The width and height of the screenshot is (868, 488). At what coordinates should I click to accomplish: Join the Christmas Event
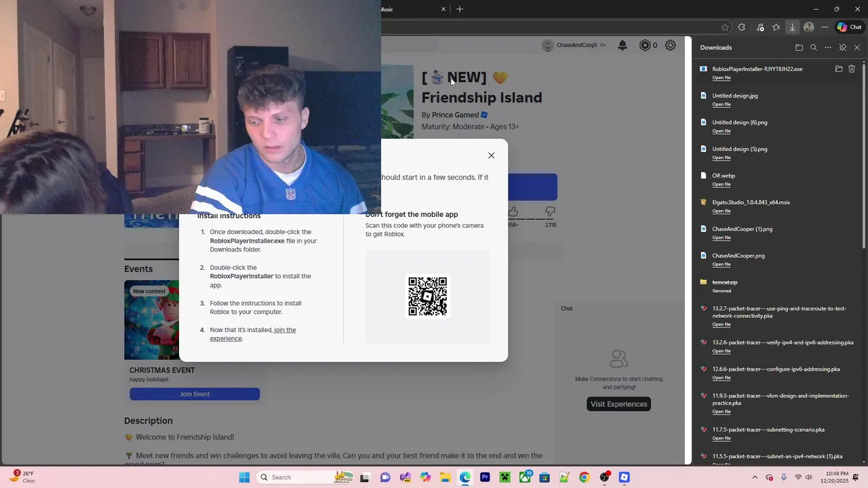coord(195,394)
